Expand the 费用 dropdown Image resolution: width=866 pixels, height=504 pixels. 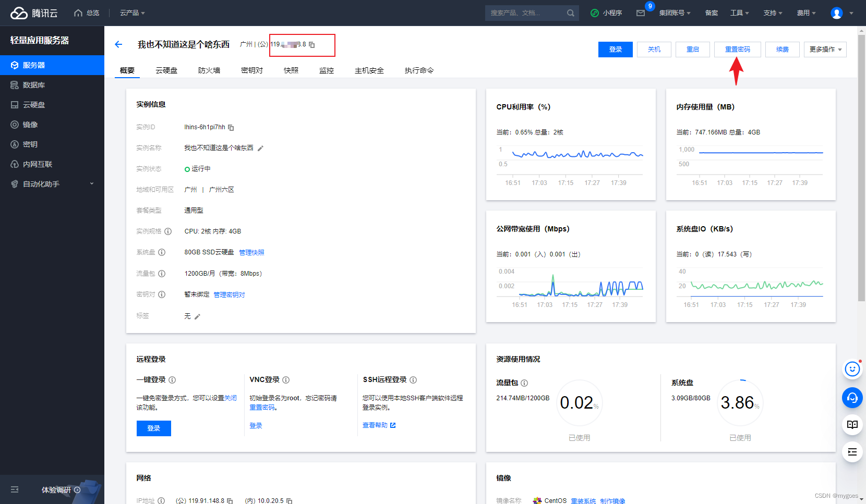tap(807, 13)
